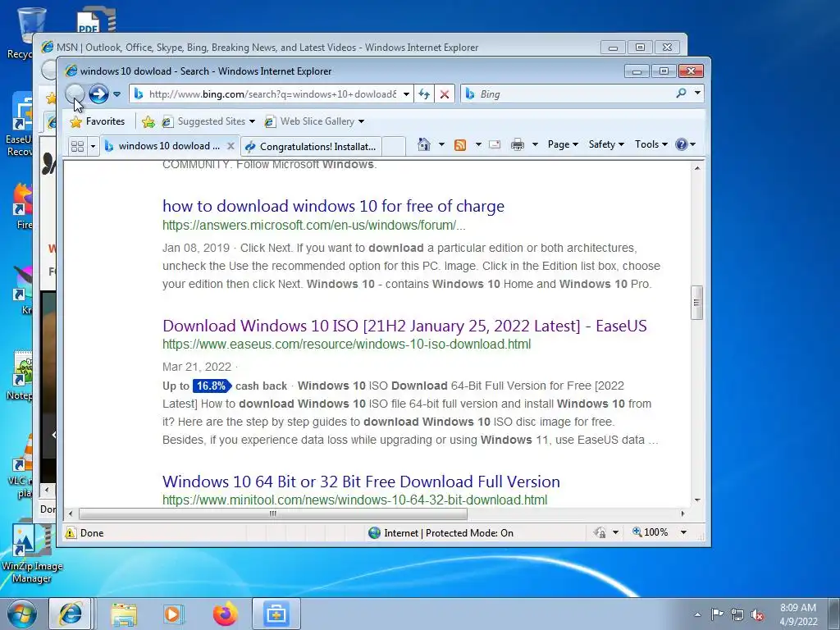Click the greyed-out Back navigation button
The image size is (840, 630).
coord(75,94)
